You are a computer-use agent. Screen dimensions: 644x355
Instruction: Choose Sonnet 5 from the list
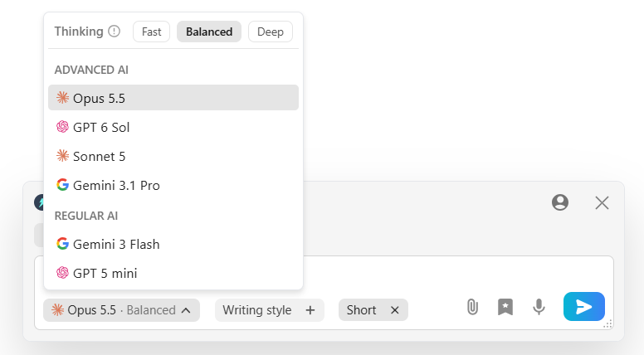173,157
